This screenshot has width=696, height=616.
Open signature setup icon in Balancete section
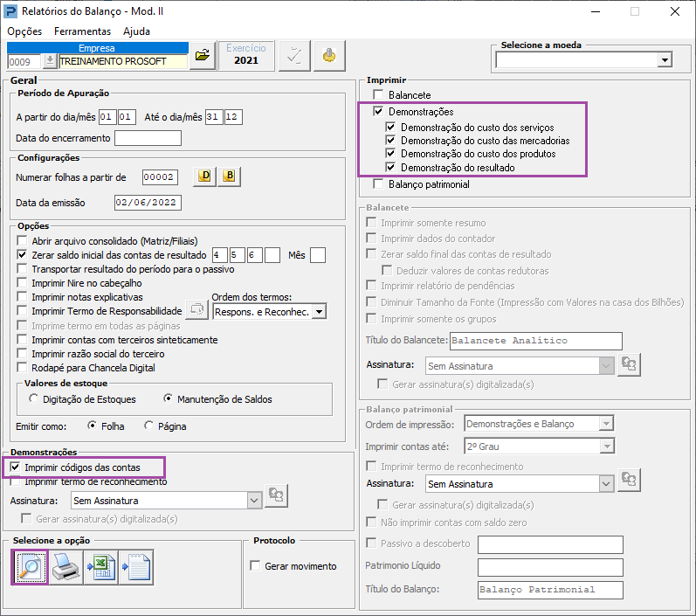tap(629, 364)
